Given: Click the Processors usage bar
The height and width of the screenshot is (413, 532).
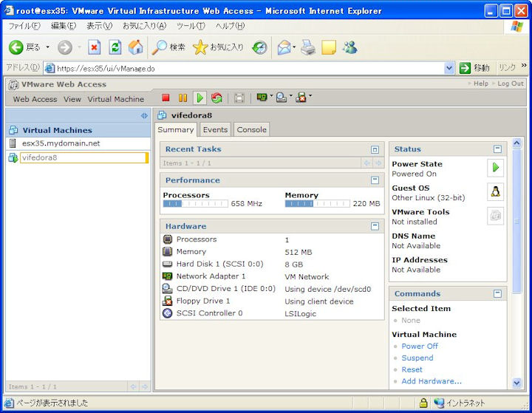Looking at the screenshot, I should (195, 204).
